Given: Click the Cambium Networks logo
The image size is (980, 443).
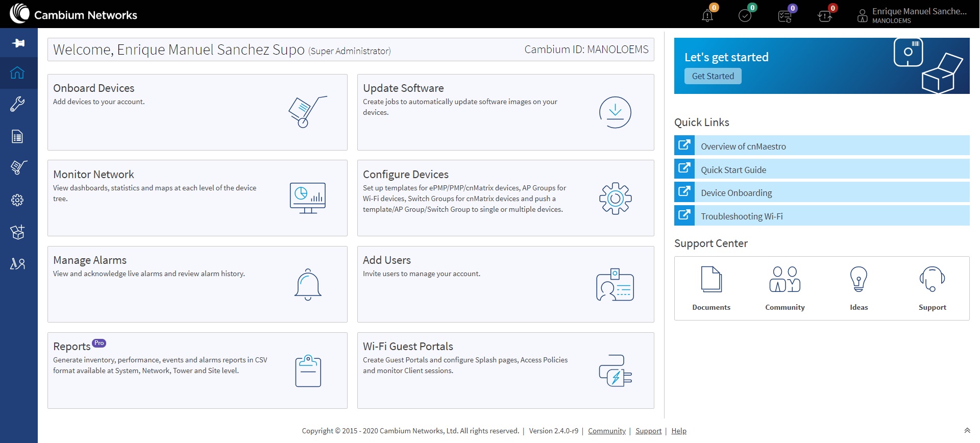Looking at the screenshot, I should (73, 14).
